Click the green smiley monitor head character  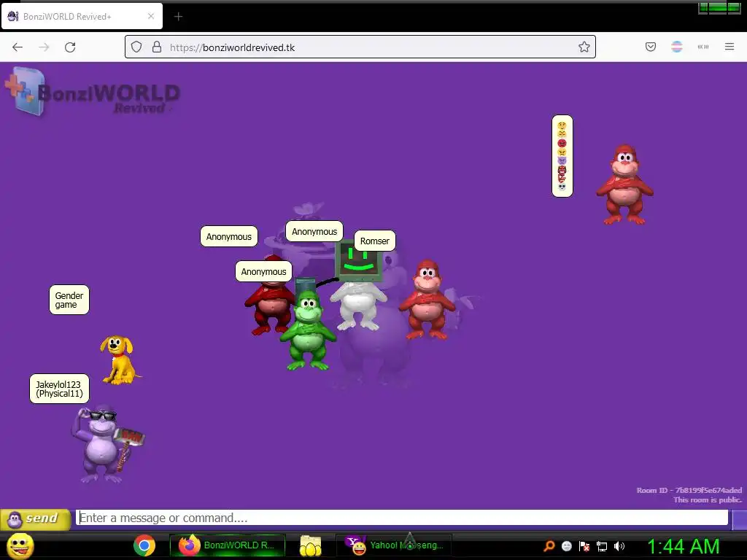coord(358,261)
